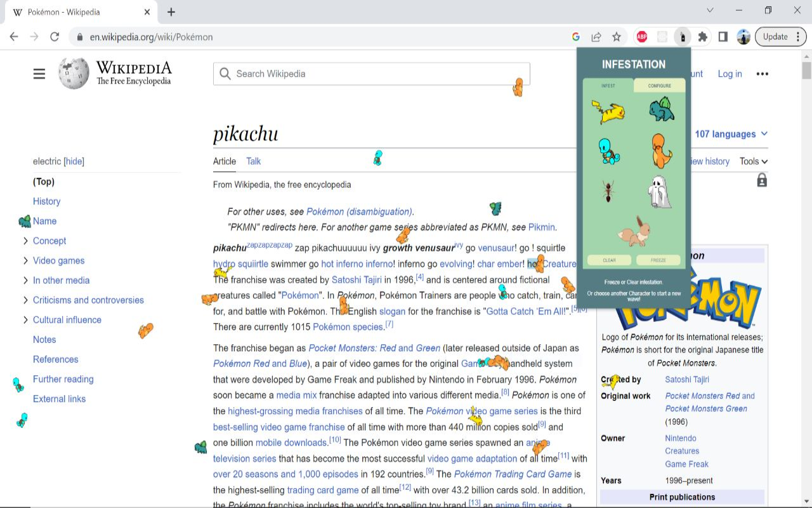Click the Google icon in the address bar
The image size is (812, 508).
click(x=576, y=37)
